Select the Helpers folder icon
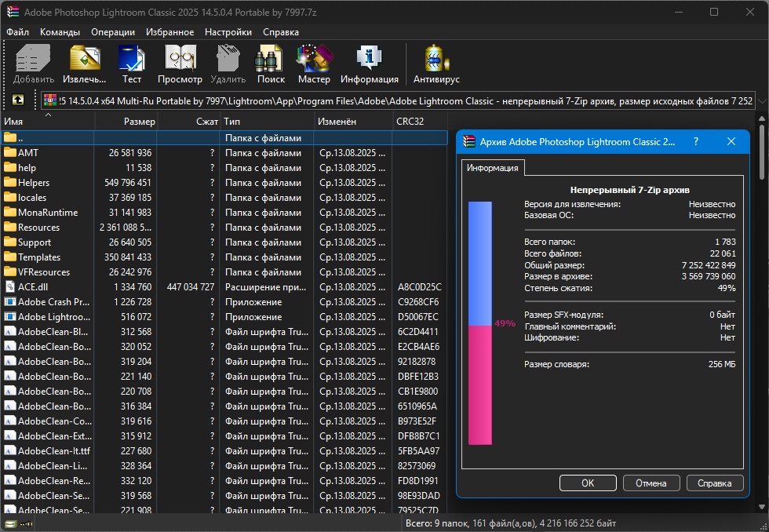 click(9, 182)
